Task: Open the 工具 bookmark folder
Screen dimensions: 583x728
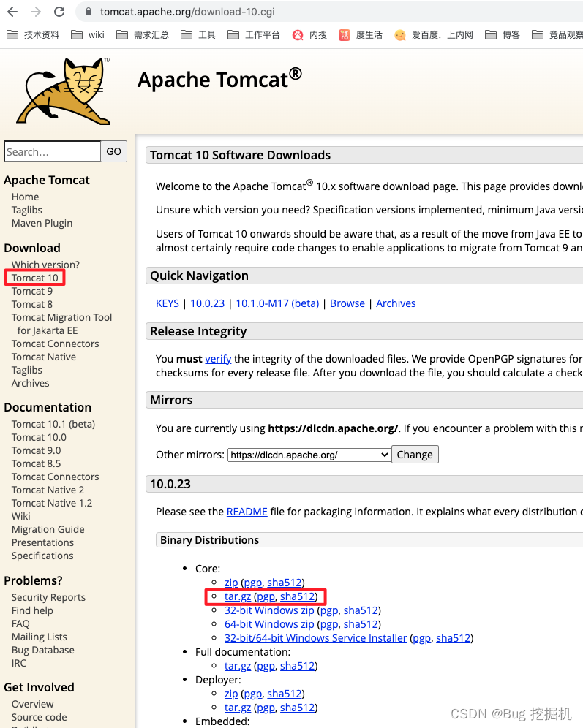Action: click(x=198, y=35)
